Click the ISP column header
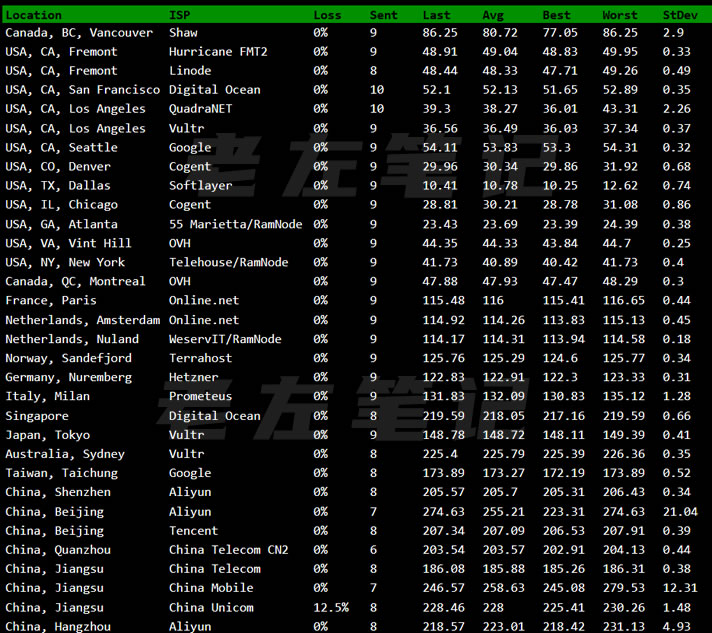This screenshot has height=633, width=712. (x=179, y=15)
